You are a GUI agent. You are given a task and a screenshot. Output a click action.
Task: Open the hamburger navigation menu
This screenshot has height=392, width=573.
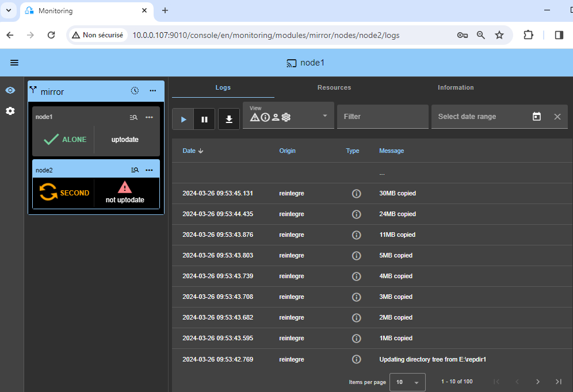[x=14, y=63]
